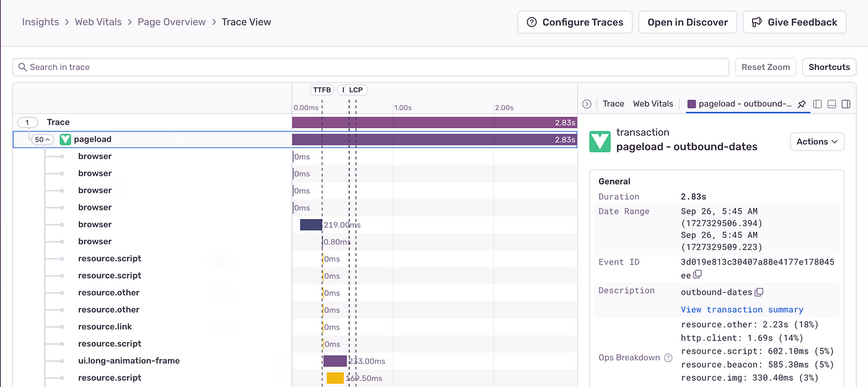Image resolution: width=868 pixels, height=387 pixels.
Task: Click http.client: 1.69s (14%) entry
Action: point(742,338)
